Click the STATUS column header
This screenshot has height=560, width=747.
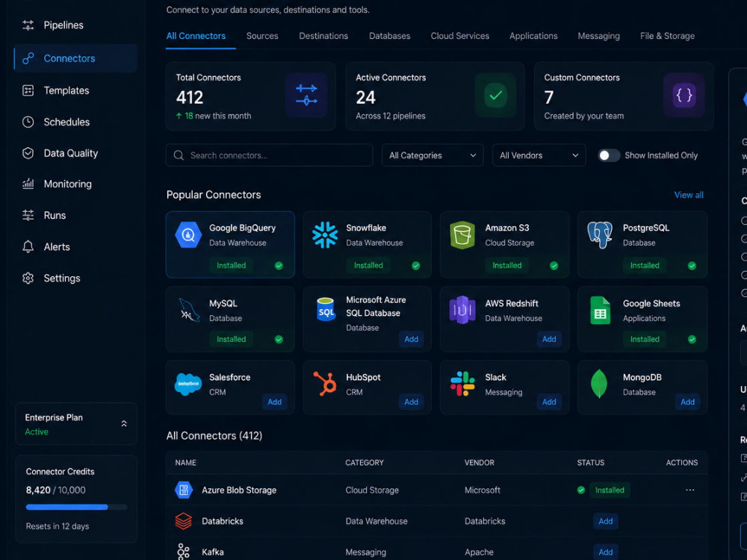coord(591,463)
